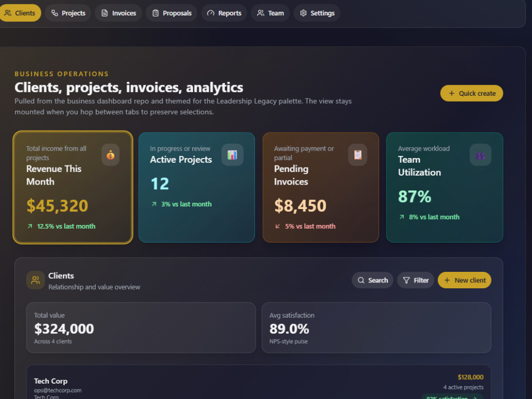Click the $128,000 Tech Corp value
The image size is (532, 399).
pos(471,377)
